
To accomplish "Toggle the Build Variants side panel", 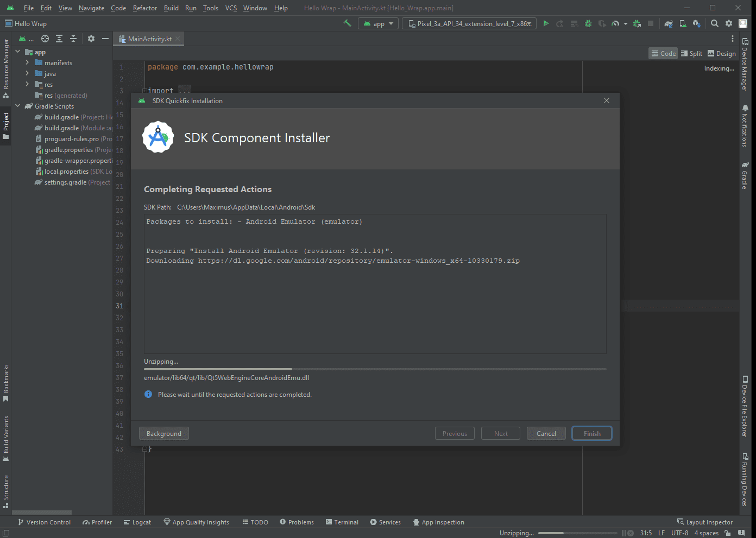I will (x=6, y=439).
